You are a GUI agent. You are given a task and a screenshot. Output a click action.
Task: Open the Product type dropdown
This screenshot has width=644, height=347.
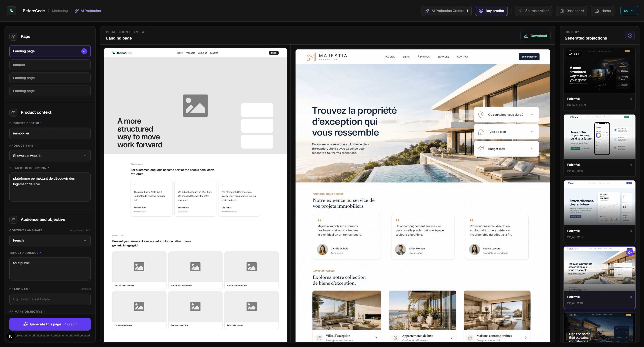tap(50, 156)
